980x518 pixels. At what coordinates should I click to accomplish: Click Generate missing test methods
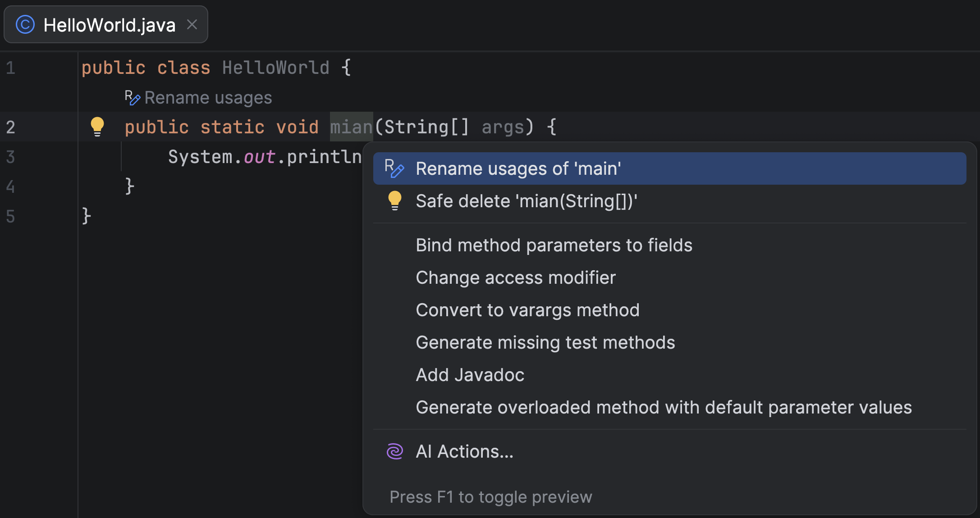545,342
